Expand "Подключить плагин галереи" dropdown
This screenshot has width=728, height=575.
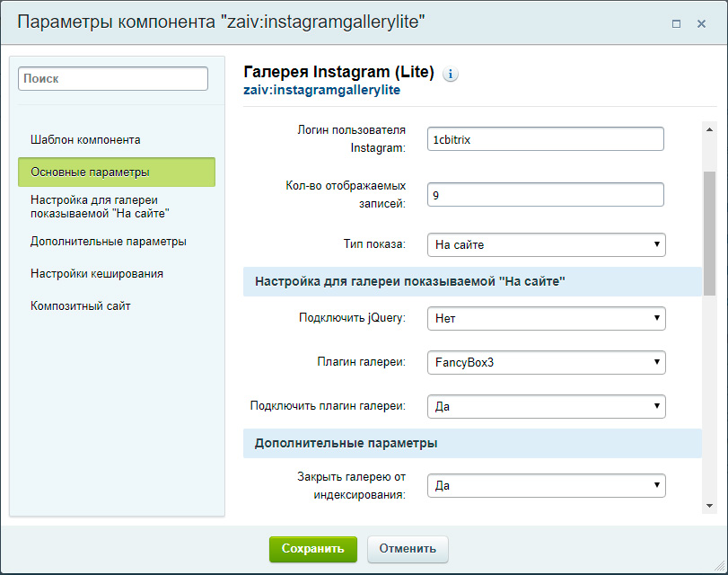click(546, 407)
